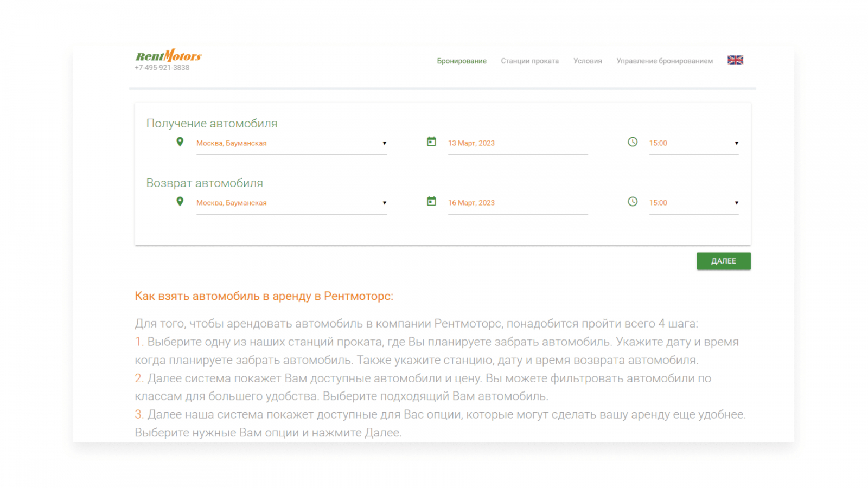The width and height of the screenshot is (868, 488).
Task: Click the return date calendar icon
Action: point(431,202)
